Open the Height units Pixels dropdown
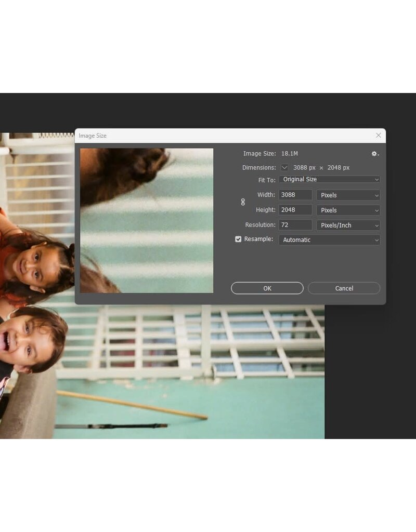Image resolution: width=416 pixels, height=532 pixels. 348,210
